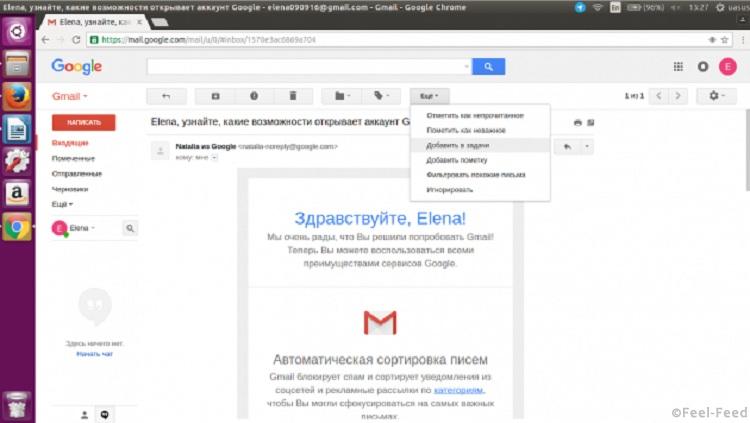Close the Gmail browser tab
The width and height of the screenshot is (750, 423).
tap(140, 22)
